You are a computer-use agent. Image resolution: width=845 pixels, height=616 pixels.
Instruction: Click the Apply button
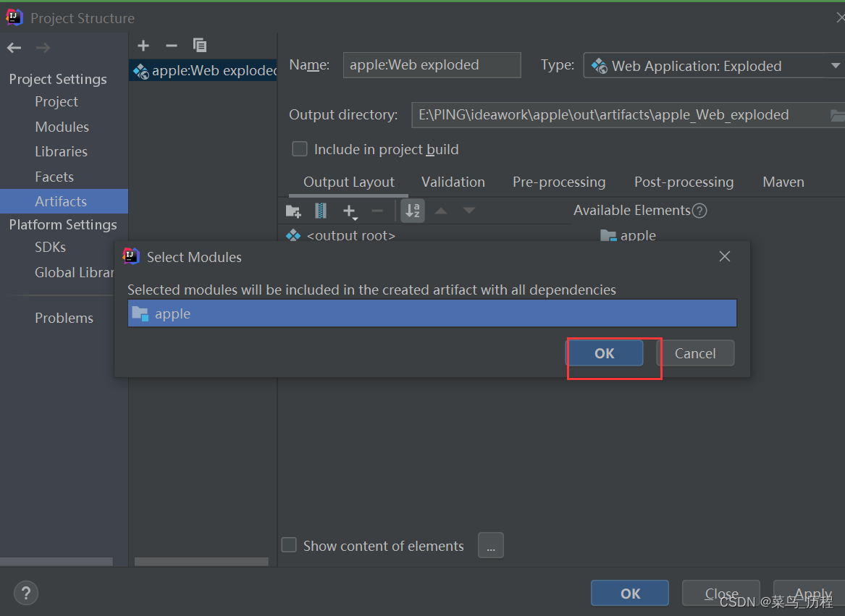click(x=810, y=593)
